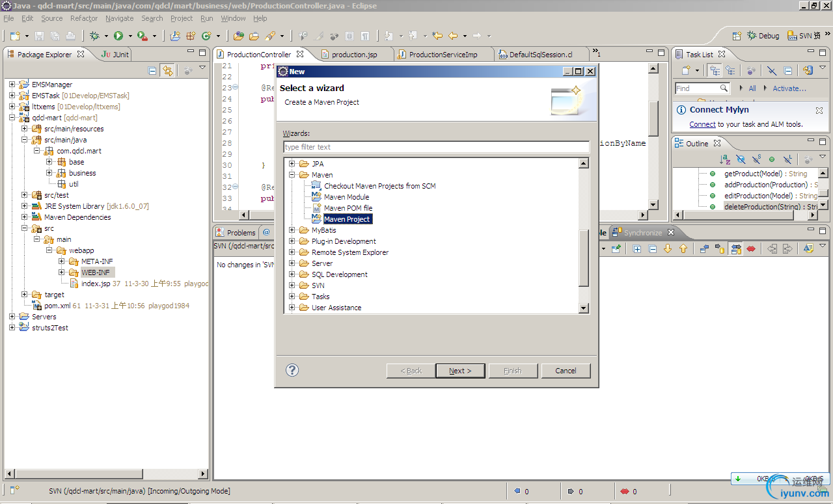Click the Run Last Tool external tools icon
This screenshot has height=504, width=833.
(141, 36)
